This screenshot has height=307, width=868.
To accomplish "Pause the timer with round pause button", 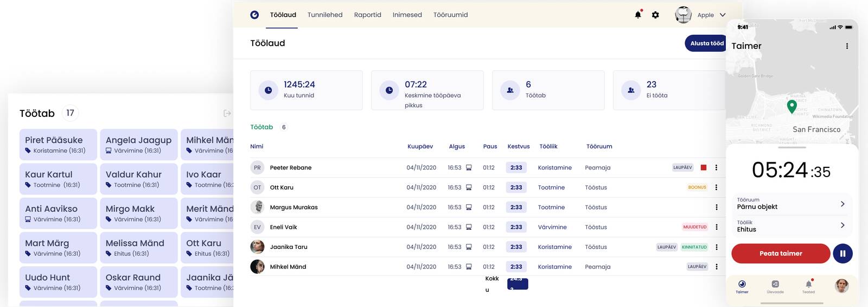I will [x=843, y=253].
